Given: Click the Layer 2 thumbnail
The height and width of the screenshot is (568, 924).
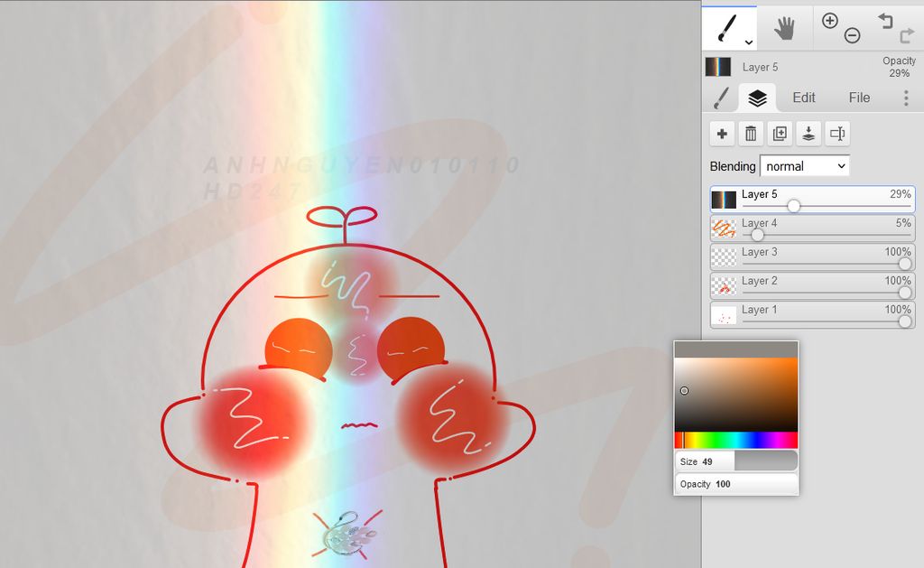Looking at the screenshot, I should (x=724, y=286).
